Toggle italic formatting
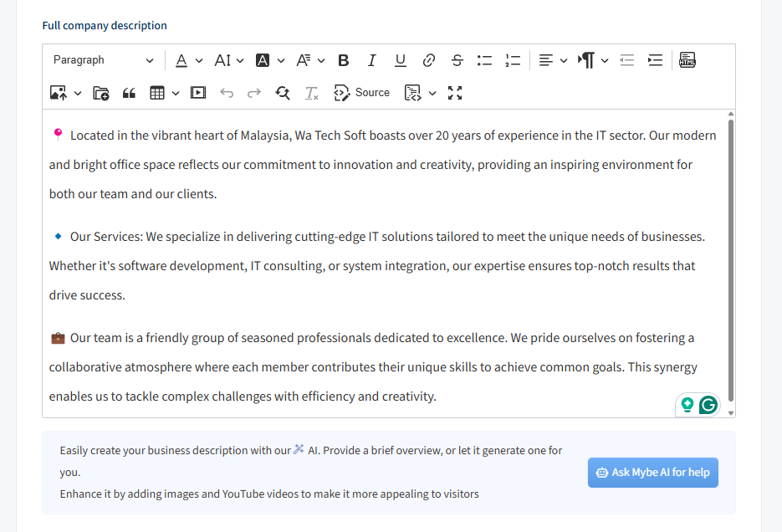This screenshot has width=782, height=532. coord(371,60)
